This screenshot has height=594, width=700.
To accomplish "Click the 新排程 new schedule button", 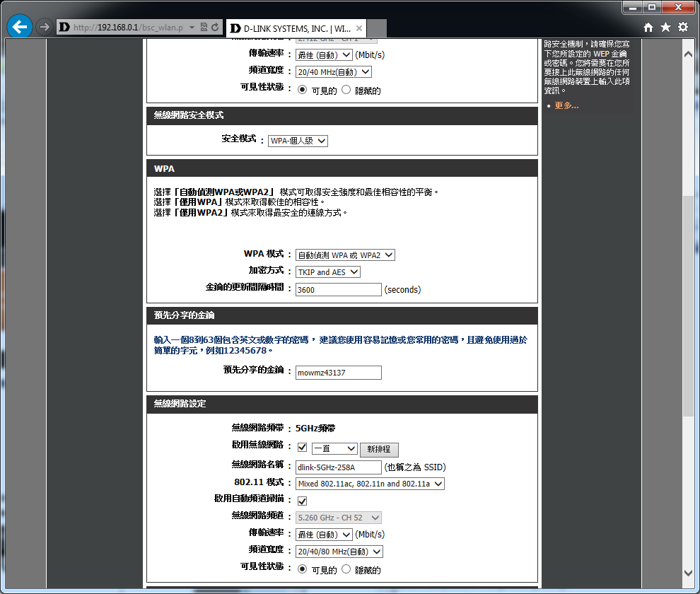I will tap(379, 450).
